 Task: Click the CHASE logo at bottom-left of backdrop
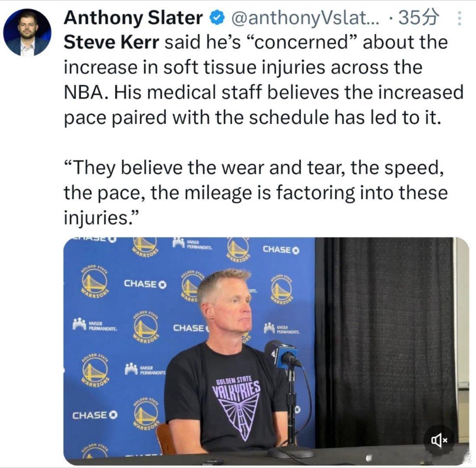pyautogui.click(x=95, y=415)
